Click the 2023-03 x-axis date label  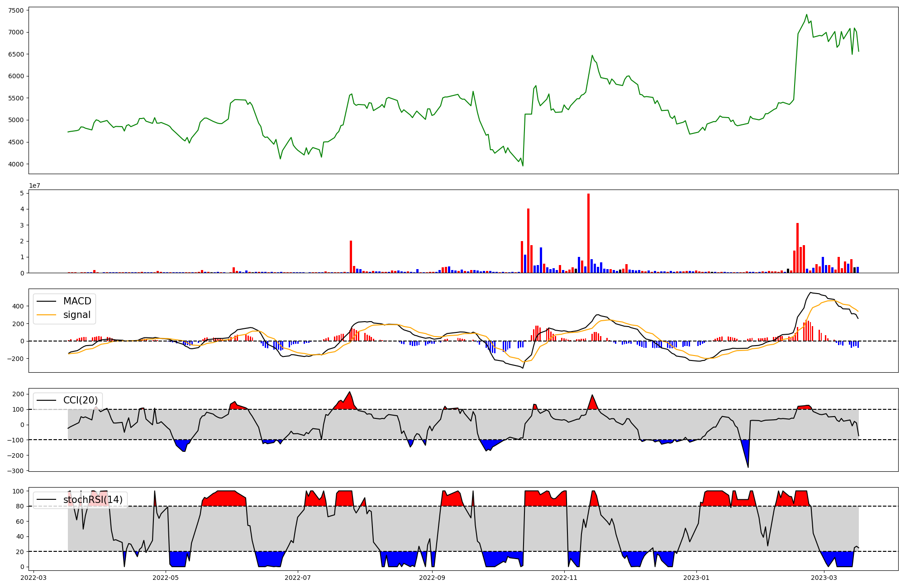(824, 577)
